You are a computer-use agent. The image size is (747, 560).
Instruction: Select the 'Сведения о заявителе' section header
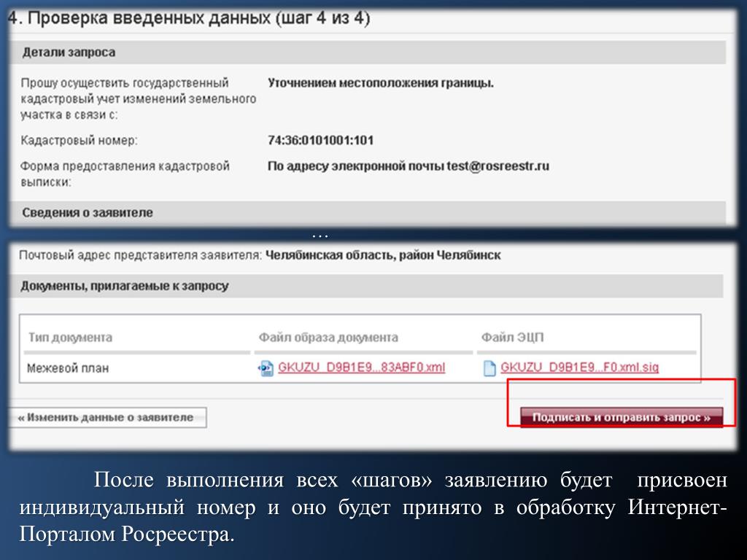[367, 212]
